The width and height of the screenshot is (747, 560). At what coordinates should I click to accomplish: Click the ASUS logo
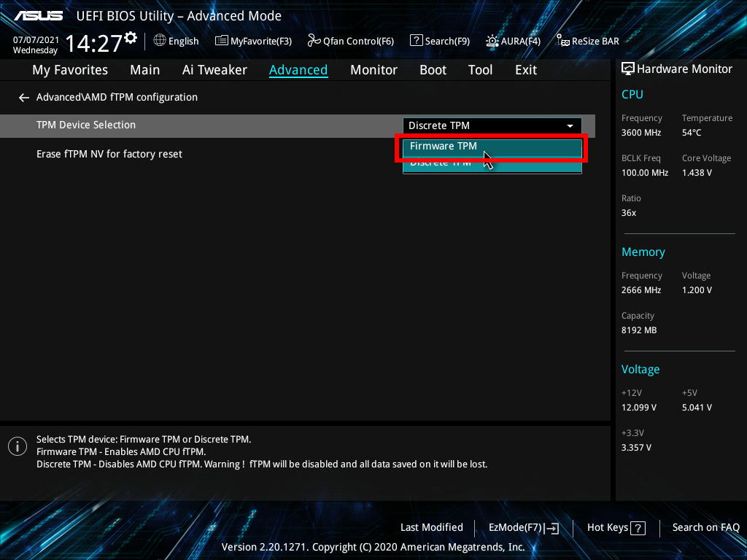pyautogui.click(x=38, y=16)
